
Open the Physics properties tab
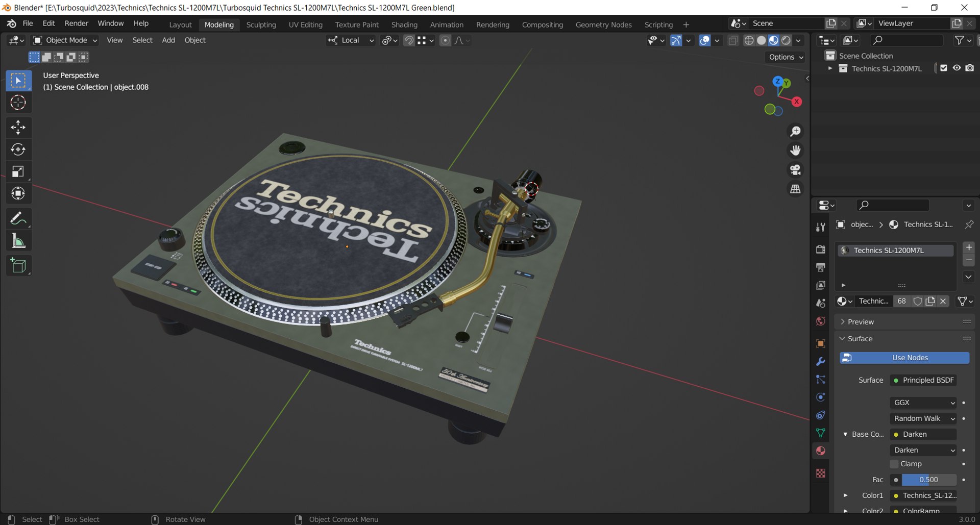821,397
